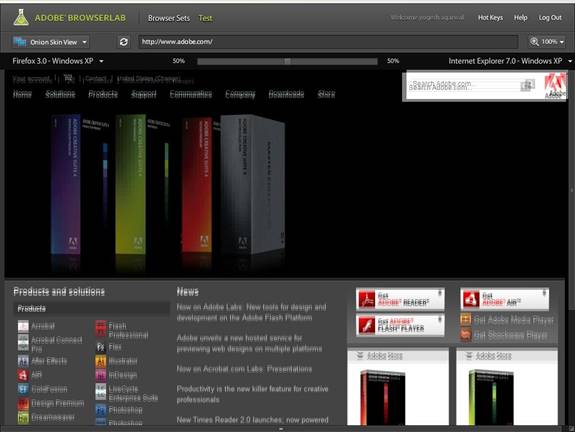Screen dimensions: 575x432
Task: Click the Company navigation link
Action: click(240, 94)
